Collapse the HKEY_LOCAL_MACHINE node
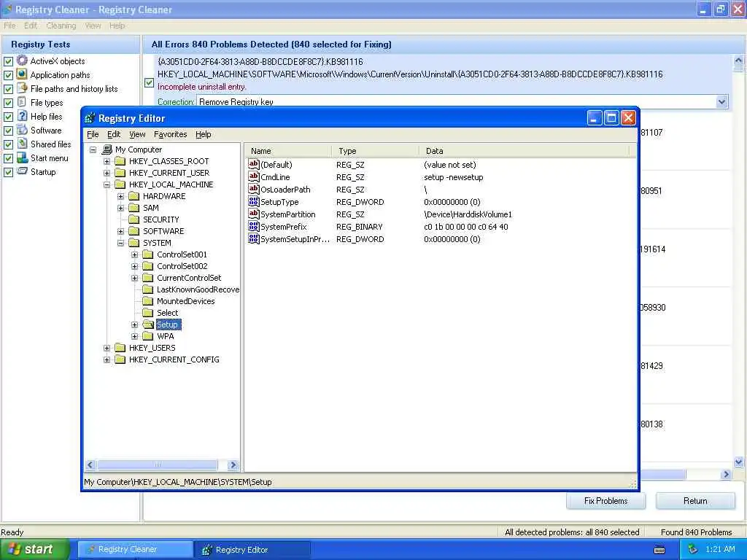 click(107, 184)
